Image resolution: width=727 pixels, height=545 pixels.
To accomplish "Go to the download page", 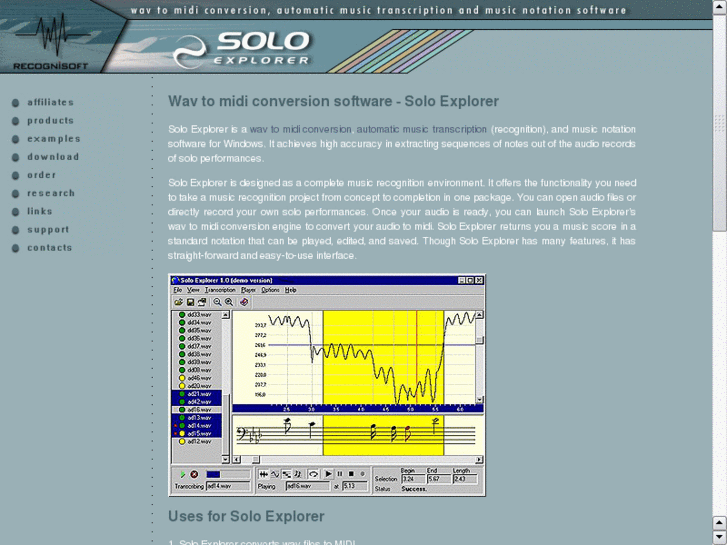I will [53, 157].
